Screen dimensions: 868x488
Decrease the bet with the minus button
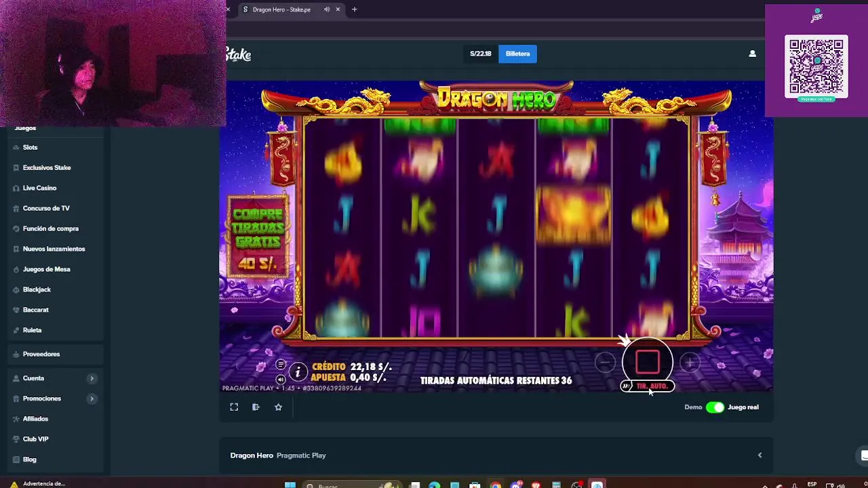click(605, 363)
